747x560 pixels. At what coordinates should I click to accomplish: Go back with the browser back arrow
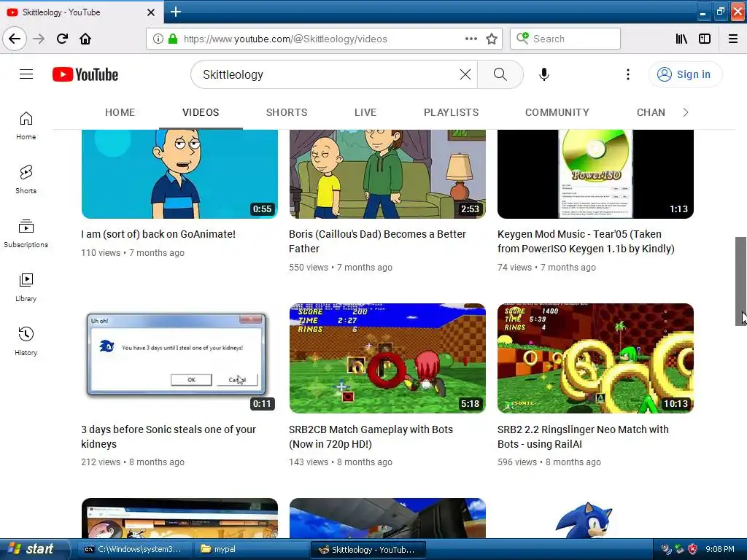15,39
